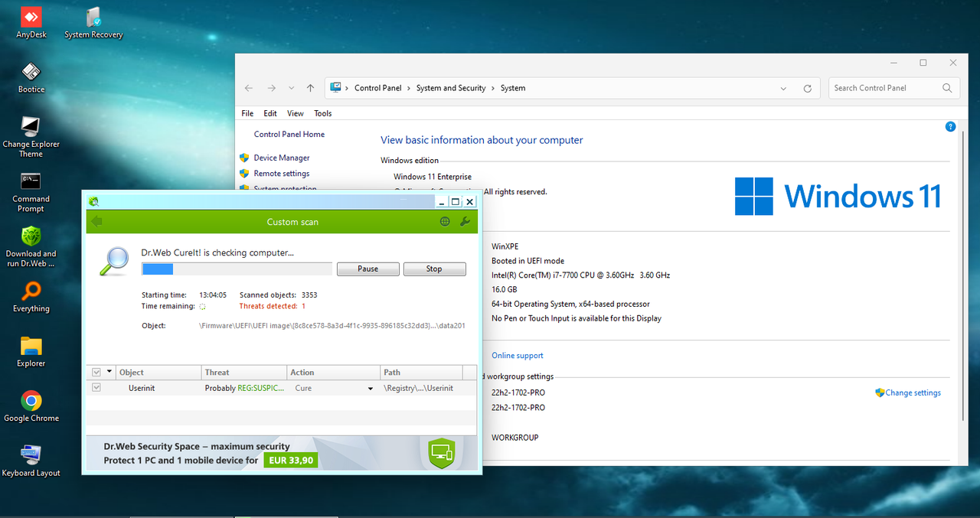Screen dimensions: 980x518
Task: Select the Control Panel breadcrumb segment
Action: pyautogui.click(x=378, y=88)
